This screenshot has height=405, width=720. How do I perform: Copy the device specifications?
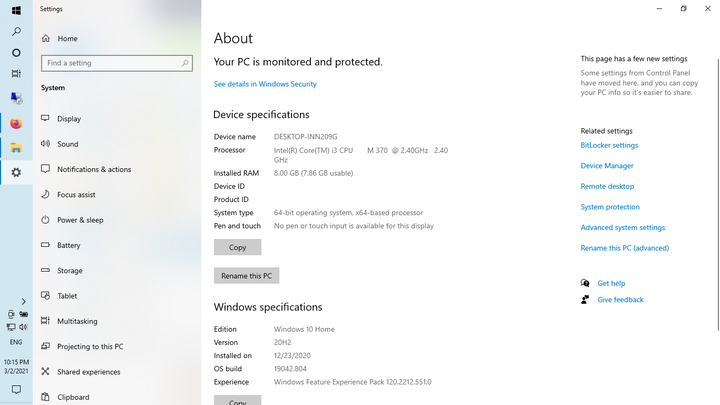(237, 247)
